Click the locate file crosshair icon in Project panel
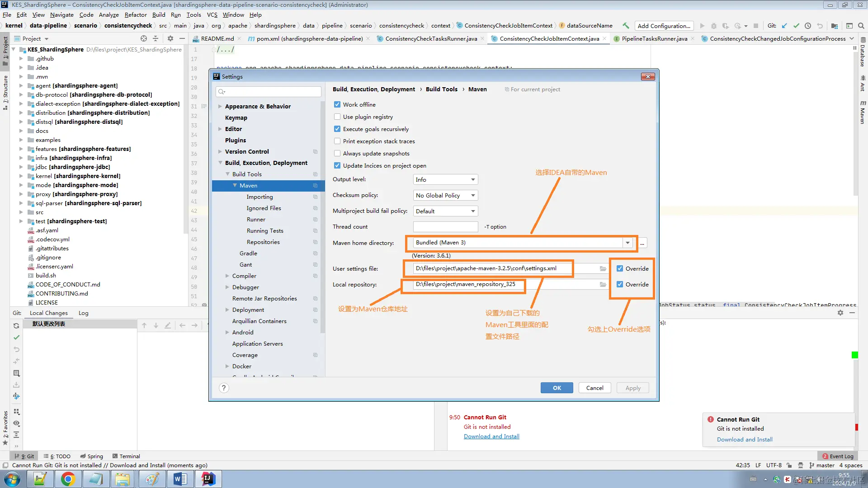 tap(144, 38)
